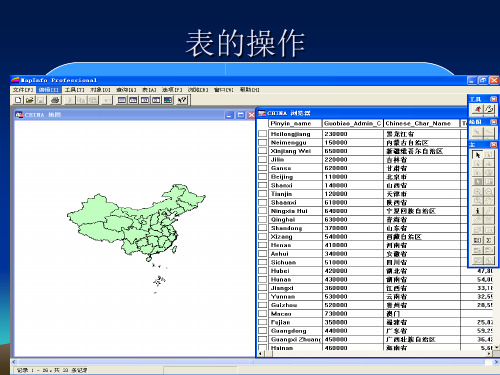Click the Open Table folder icon
The width and height of the screenshot is (500, 375).
[30, 100]
